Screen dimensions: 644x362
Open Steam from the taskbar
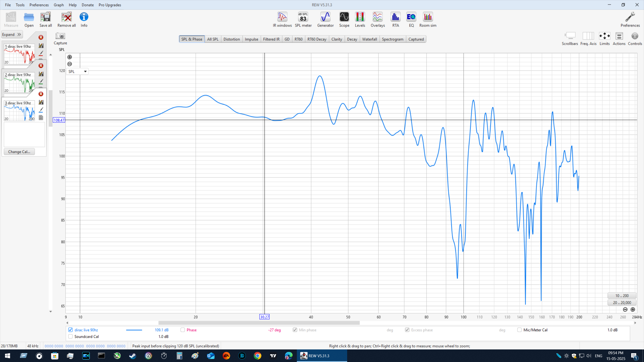point(133,356)
